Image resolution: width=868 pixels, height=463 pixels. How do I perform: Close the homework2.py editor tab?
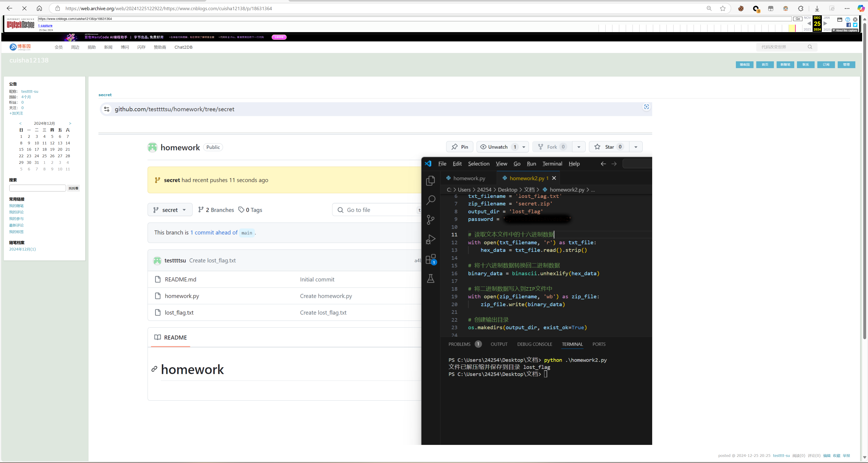point(554,178)
